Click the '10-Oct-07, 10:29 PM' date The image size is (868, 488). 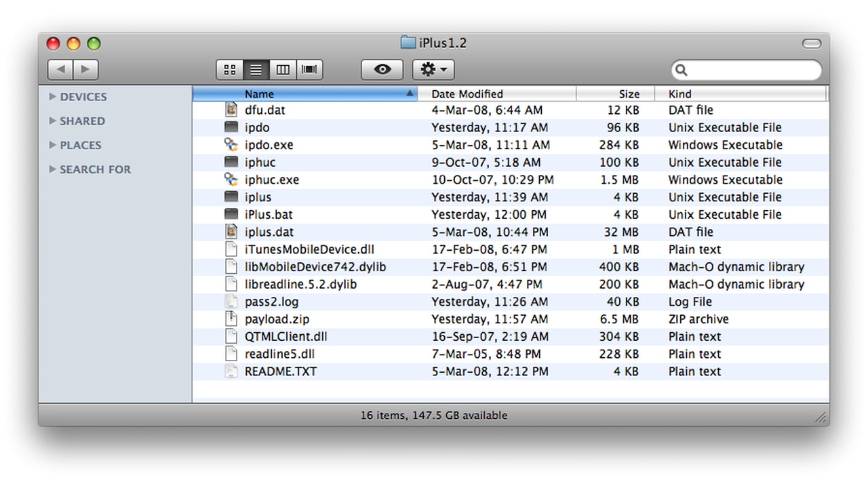(x=493, y=180)
